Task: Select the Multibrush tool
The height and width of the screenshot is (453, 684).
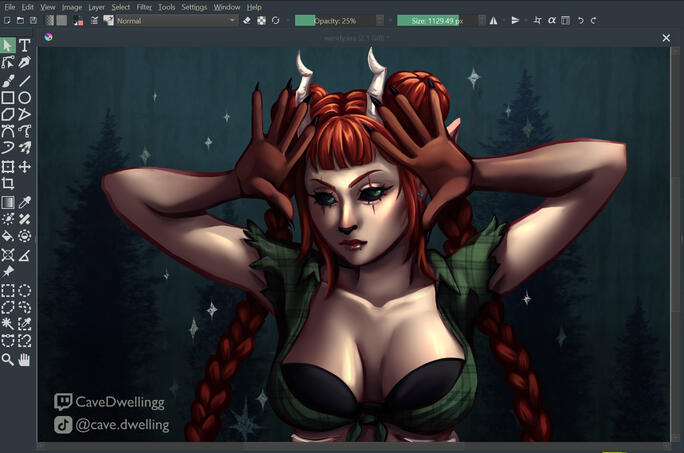Action: point(24,148)
